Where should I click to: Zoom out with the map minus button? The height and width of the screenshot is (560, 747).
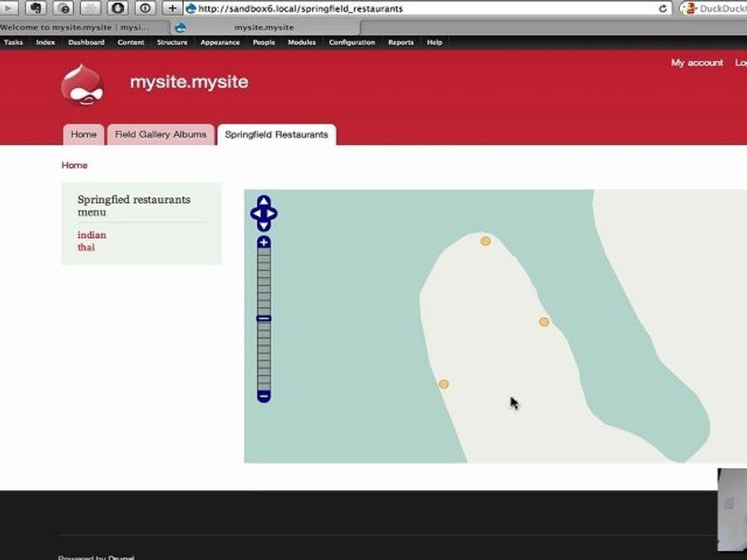264,396
